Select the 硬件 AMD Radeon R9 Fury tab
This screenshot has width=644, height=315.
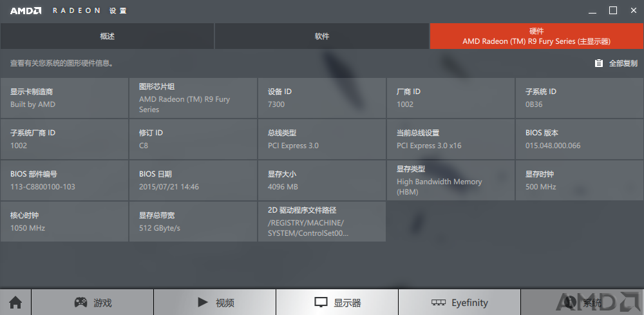coord(536,36)
